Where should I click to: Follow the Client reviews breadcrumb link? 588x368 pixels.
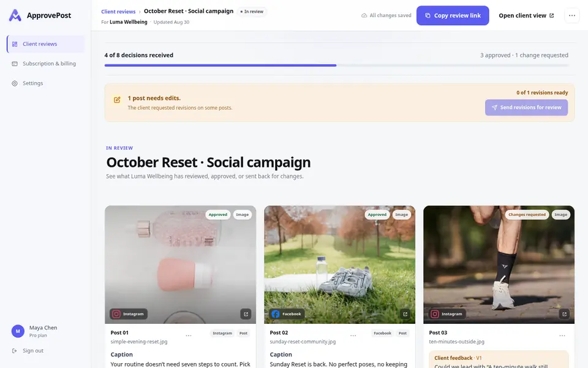(118, 12)
